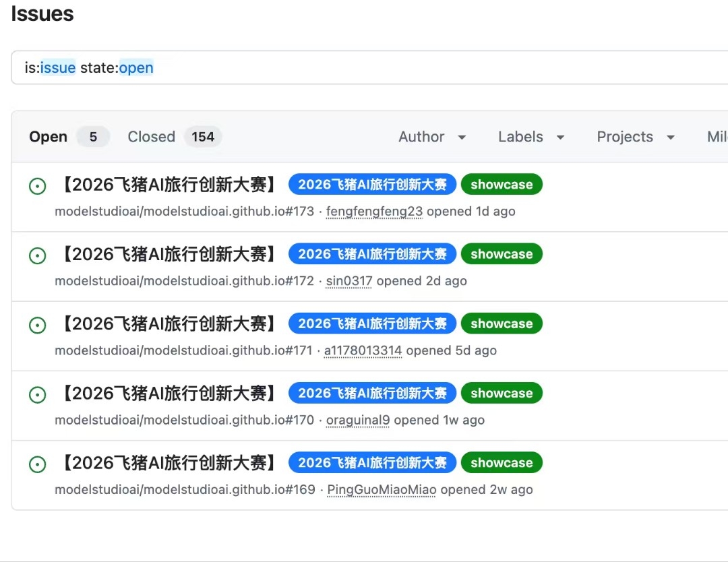Open the Projects filter dropdown

pyautogui.click(x=635, y=137)
